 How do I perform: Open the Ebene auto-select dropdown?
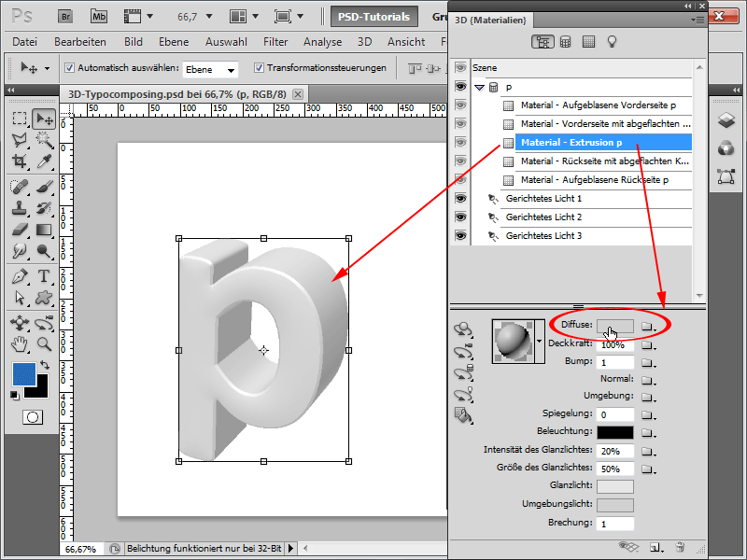(231, 70)
